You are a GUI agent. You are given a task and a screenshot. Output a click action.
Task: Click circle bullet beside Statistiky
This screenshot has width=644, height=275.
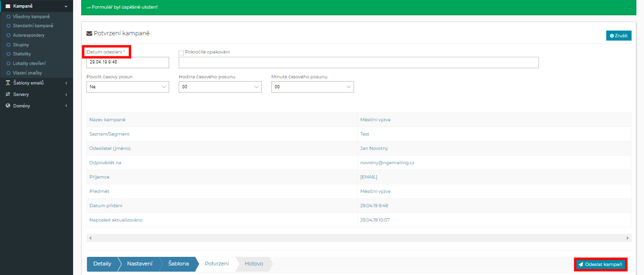click(x=9, y=54)
